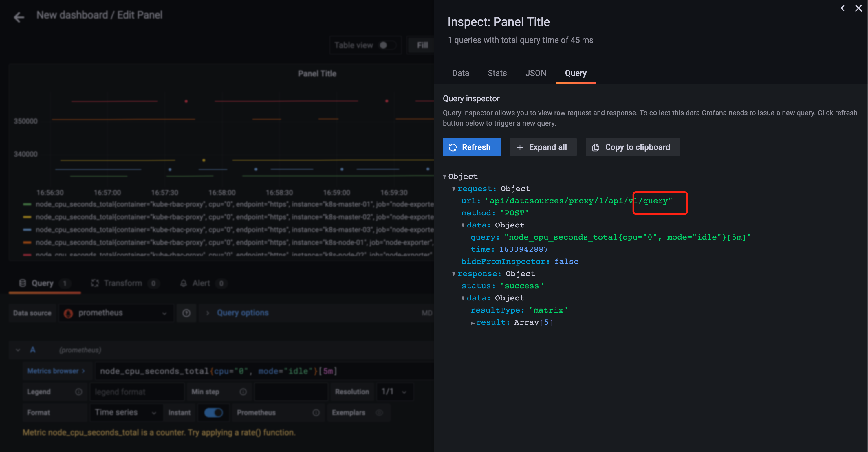
Task: Click the yellow legend swatch for k8s-master-02
Action: coord(27,217)
